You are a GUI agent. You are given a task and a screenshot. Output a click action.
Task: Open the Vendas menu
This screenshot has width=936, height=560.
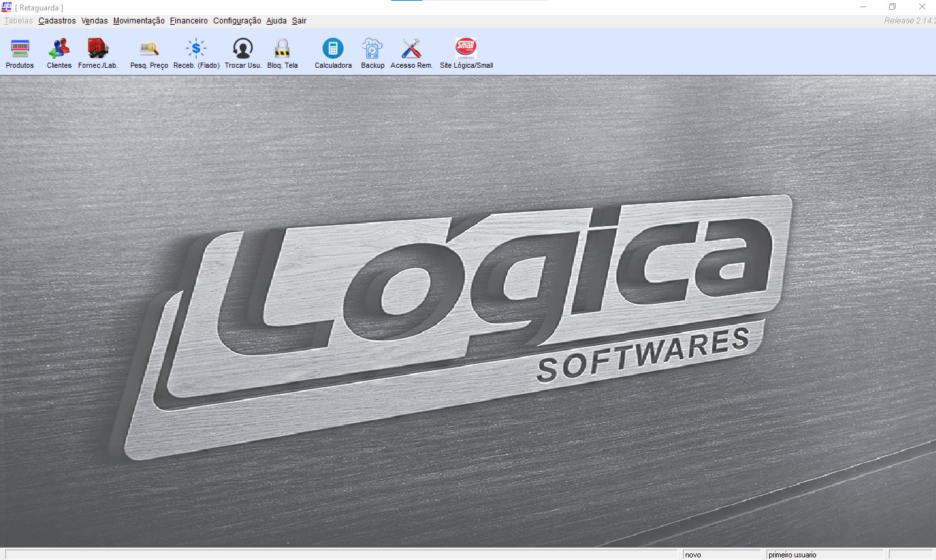[95, 21]
